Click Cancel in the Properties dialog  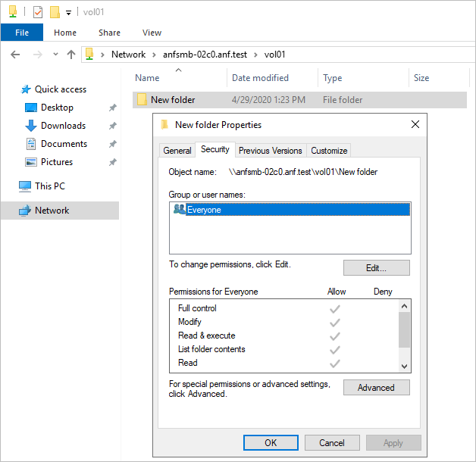[x=332, y=443]
